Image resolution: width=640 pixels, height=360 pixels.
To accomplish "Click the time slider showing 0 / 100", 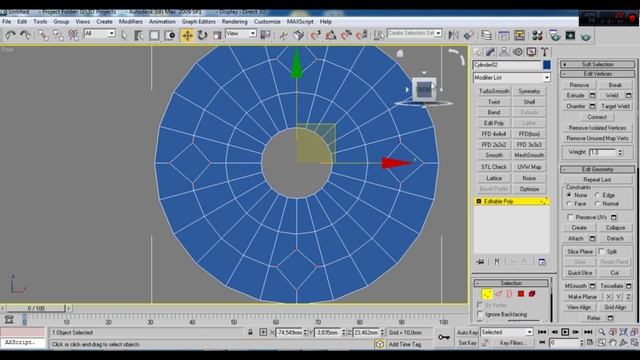I will (x=36, y=308).
